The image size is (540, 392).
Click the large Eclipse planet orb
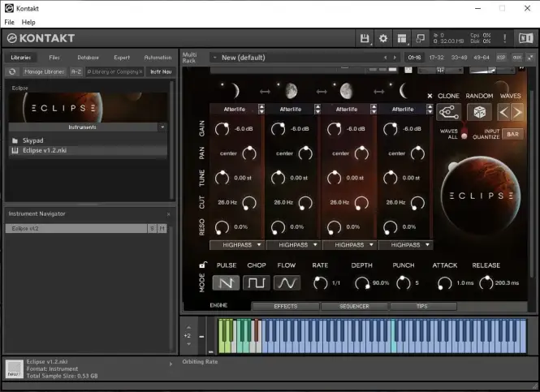[481, 195]
